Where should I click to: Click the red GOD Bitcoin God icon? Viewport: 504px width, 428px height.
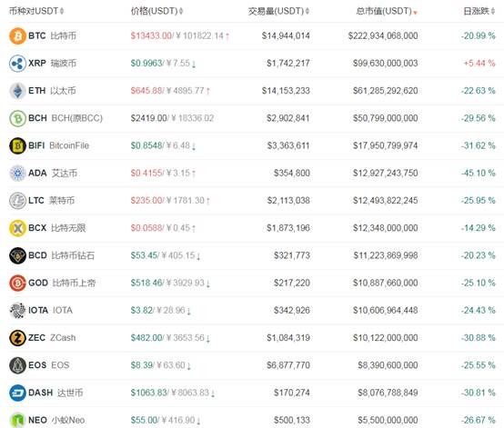pos(17,284)
